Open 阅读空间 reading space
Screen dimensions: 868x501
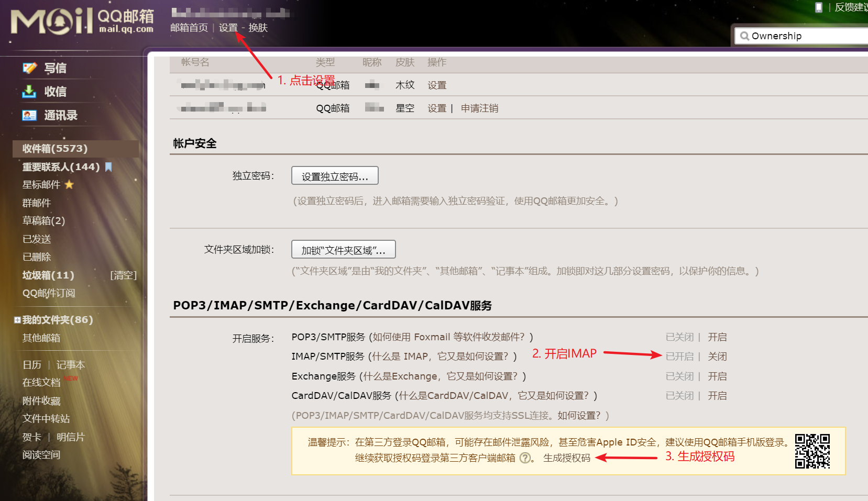(x=41, y=455)
